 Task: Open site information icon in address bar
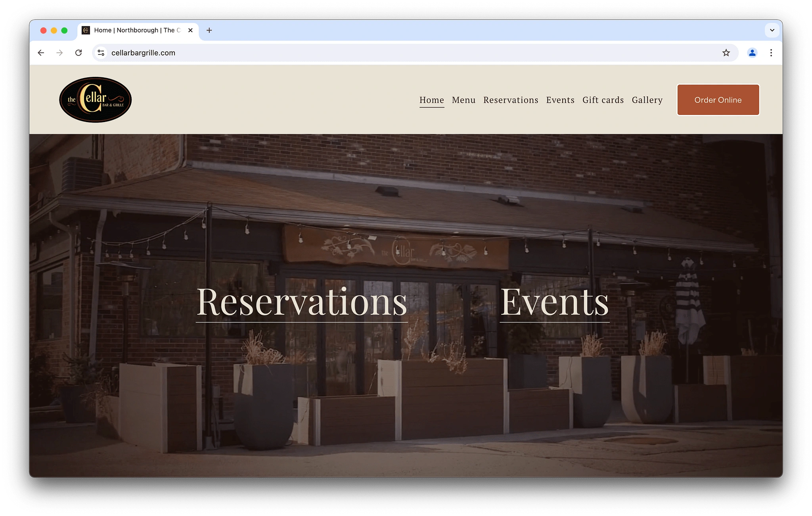pyautogui.click(x=101, y=53)
